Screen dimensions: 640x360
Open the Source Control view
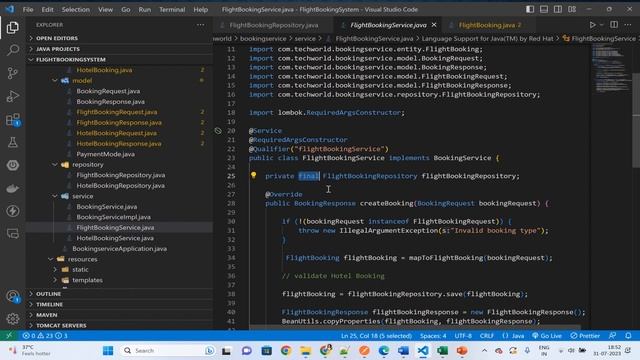pyautogui.click(x=13, y=73)
